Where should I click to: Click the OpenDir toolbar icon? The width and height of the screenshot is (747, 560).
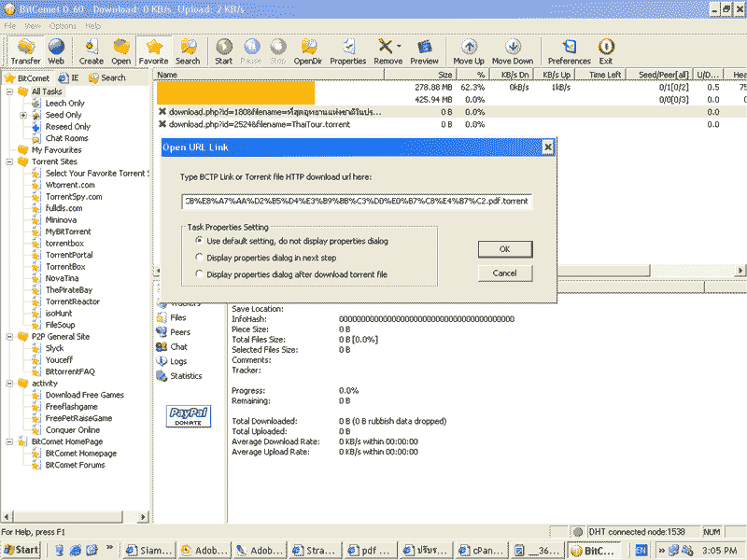click(x=307, y=50)
